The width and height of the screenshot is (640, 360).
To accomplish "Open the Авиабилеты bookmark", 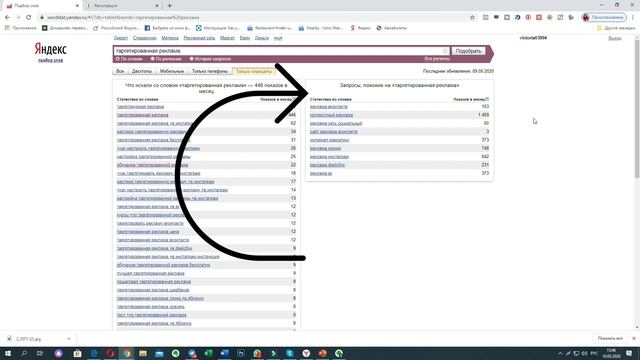I will [391, 28].
